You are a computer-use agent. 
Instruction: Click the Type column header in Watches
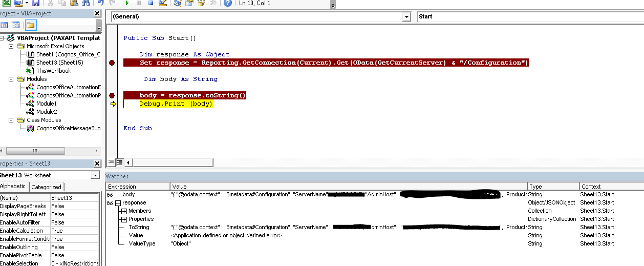553,187
